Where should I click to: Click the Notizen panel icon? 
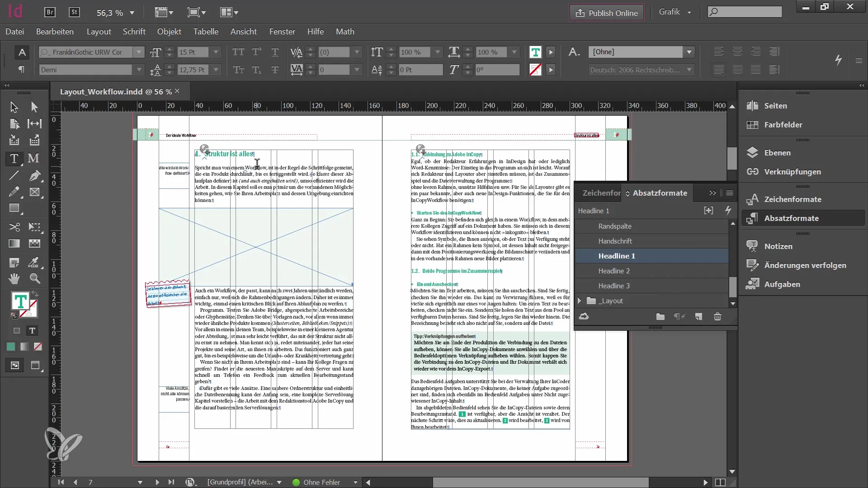pos(752,245)
